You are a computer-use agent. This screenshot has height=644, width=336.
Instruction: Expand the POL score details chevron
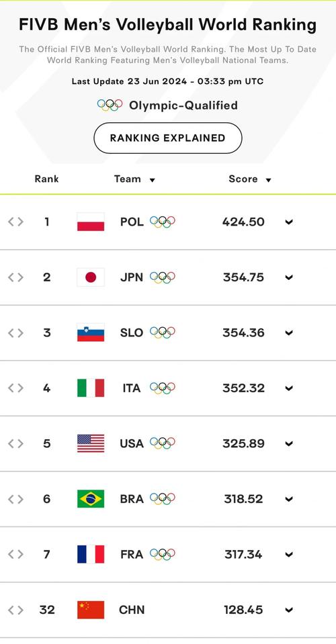(289, 222)
